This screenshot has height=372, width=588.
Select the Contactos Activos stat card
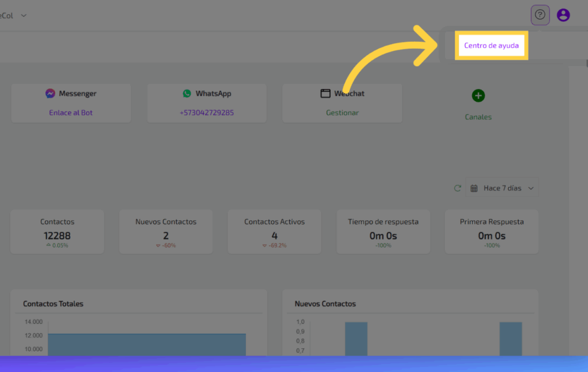coord(274,232)
